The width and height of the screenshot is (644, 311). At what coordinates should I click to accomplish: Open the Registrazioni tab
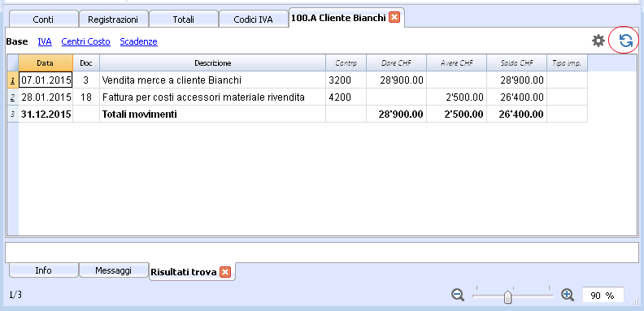113,19
